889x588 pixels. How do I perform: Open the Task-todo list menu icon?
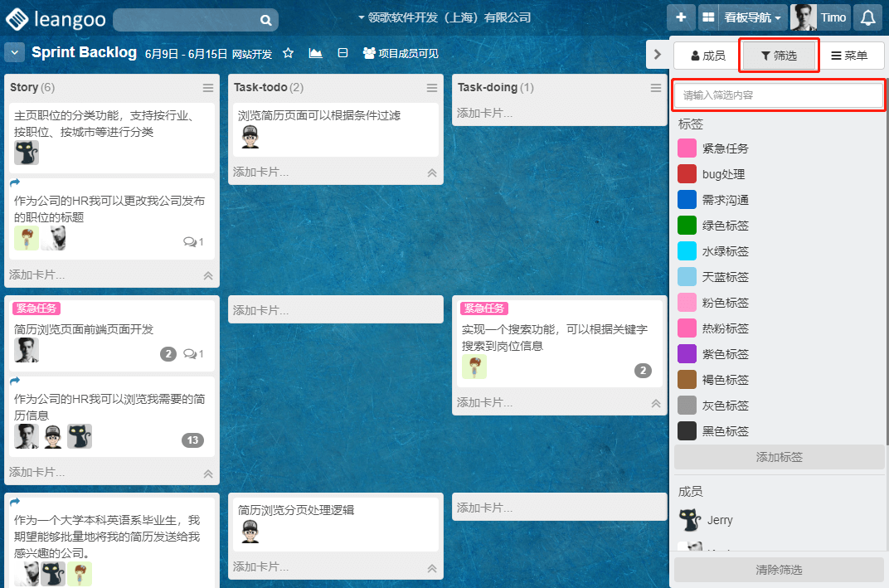pyautogui.click(x=432, y=88)
